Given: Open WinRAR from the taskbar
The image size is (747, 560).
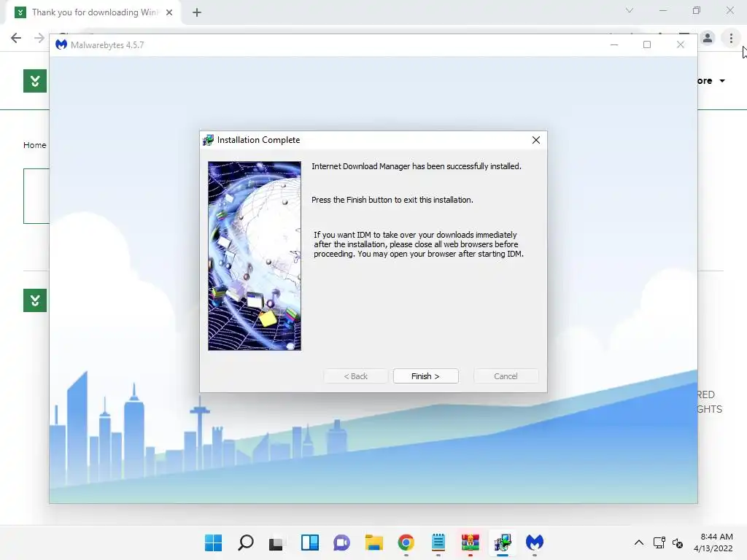Looking at the screenshot, I should [x=471, y=542].
